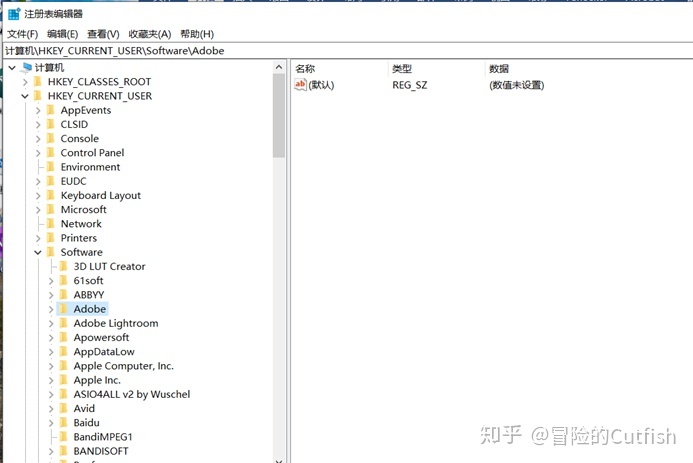Click the (默认) string value icon
This screenshot has height=463, width=693.
click(x=300, y=84)
